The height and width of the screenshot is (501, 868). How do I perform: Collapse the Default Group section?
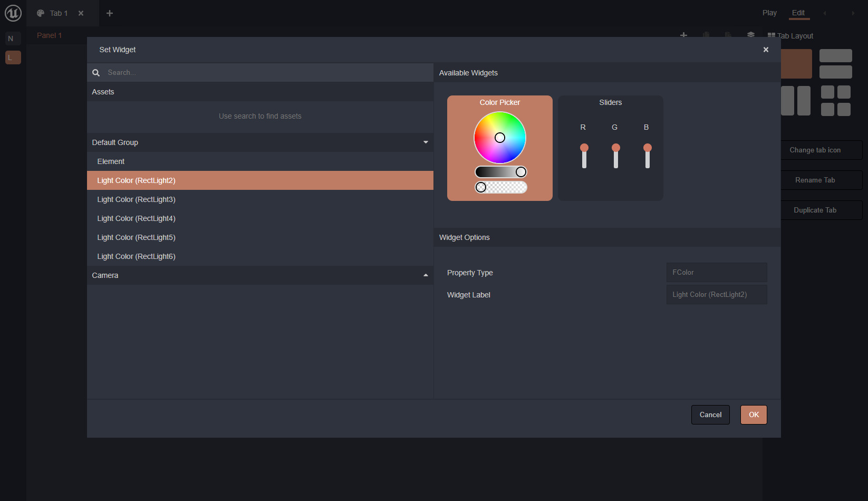(x=426, y=142)
